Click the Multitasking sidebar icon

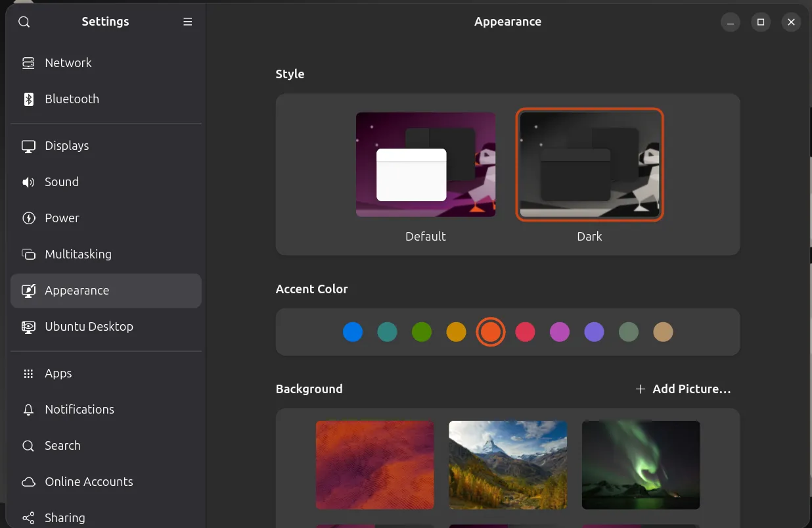click(x=28, y=254)
